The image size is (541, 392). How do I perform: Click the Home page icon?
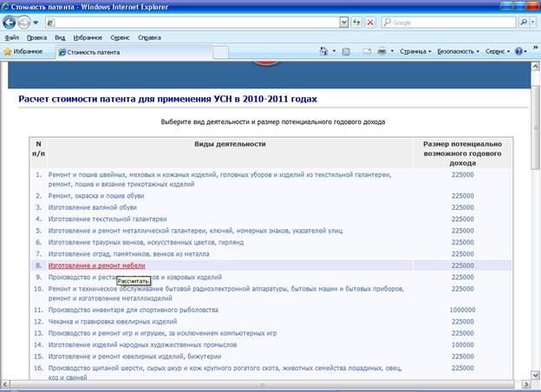[x=324, y=52]
